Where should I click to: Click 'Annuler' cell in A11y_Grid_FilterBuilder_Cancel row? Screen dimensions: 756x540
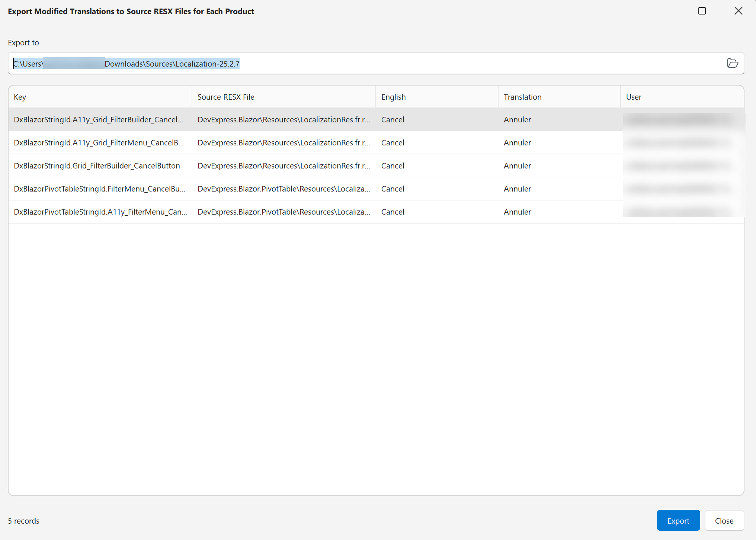pyautogui.click(x=559, y=120)
